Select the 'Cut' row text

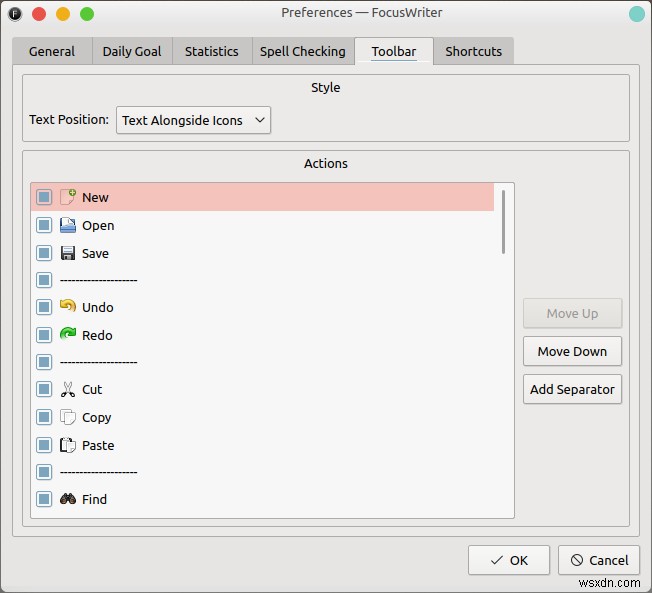(92, 390)
